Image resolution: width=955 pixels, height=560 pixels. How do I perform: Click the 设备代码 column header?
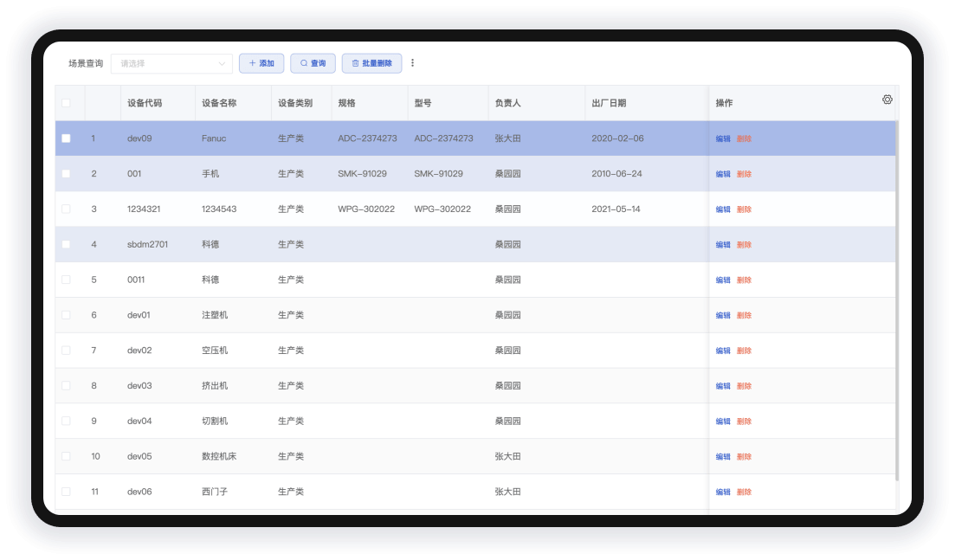tap(144, 103)
